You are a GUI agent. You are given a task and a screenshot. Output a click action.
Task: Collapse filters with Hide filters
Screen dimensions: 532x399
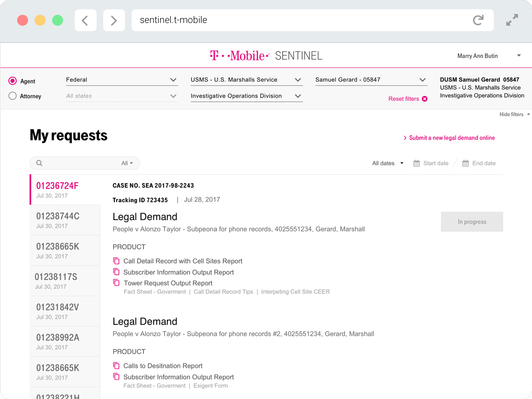pyautogui.click(x=514, y=114)
